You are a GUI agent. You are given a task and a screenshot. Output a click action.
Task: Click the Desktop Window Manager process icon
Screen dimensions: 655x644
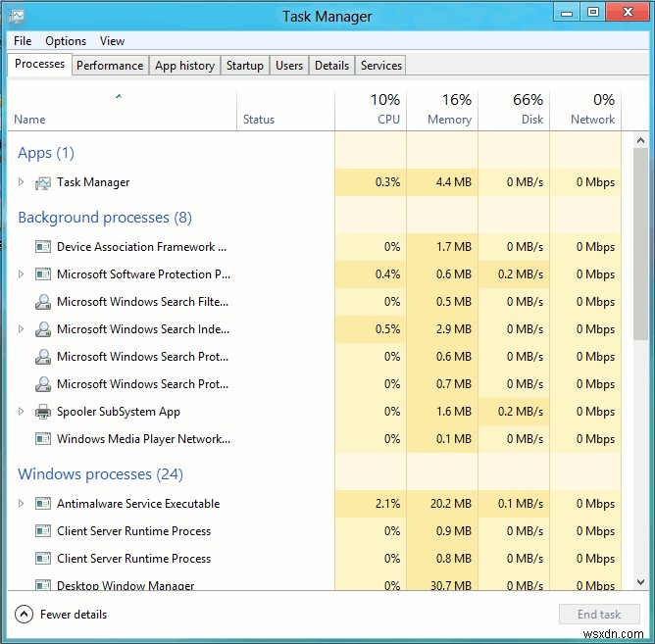pyautogui.click(x=43, y=584)
